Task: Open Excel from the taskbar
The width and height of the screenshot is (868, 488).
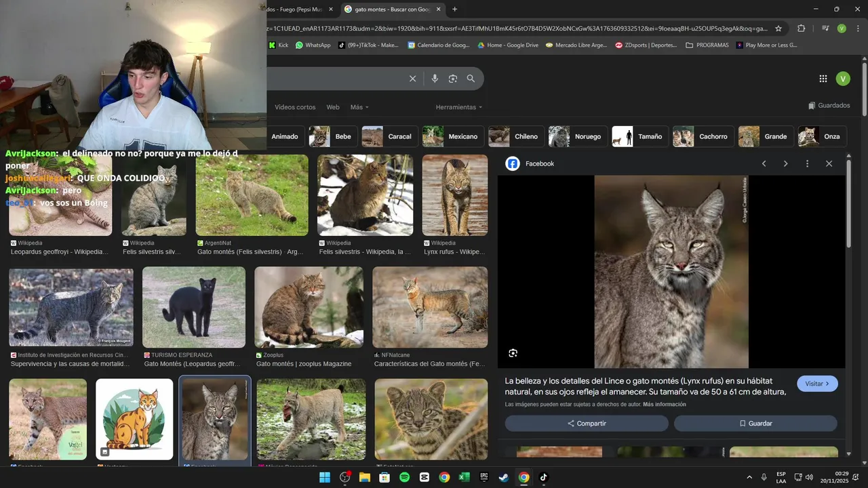Action: [x=464, y=477]
